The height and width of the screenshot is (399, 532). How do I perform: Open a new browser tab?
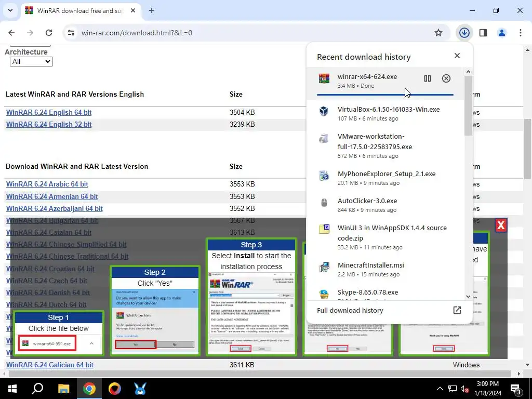point(152,10)
